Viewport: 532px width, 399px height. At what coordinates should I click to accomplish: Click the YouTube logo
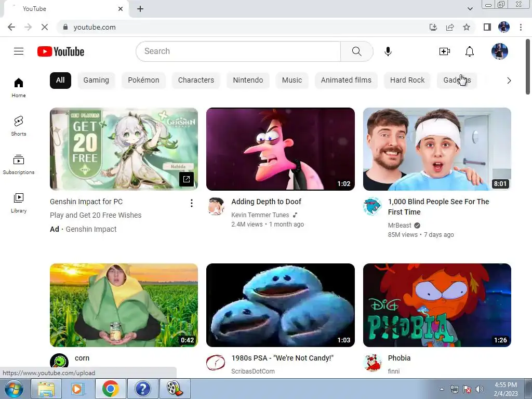click(61, 51)
